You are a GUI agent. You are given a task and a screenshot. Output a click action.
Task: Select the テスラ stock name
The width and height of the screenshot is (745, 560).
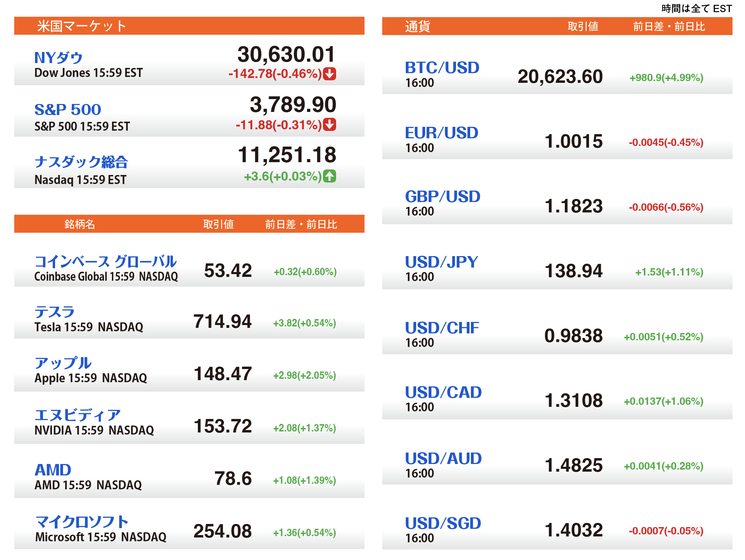[55, 312]
